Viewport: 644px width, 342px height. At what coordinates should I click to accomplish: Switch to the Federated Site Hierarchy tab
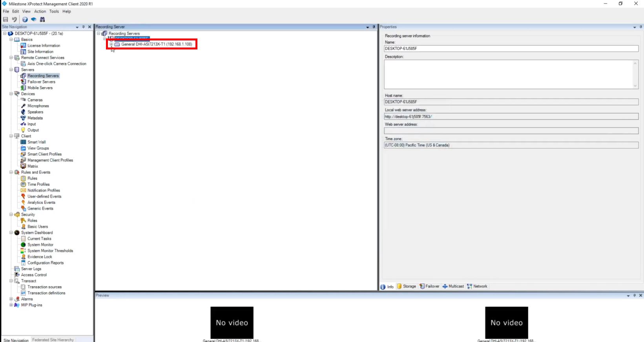pyautogui.click(x=53, y=340)
